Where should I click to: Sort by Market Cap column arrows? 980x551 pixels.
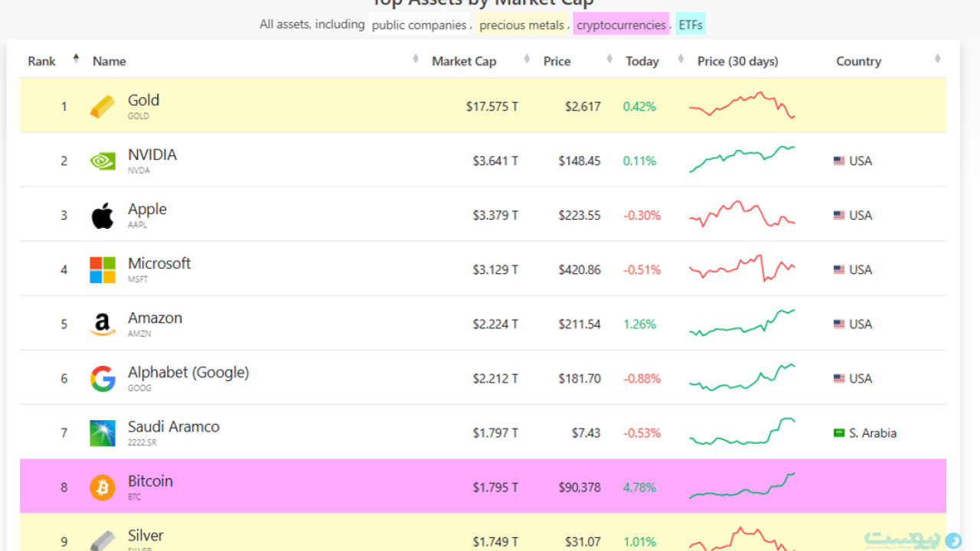[527, 59]
